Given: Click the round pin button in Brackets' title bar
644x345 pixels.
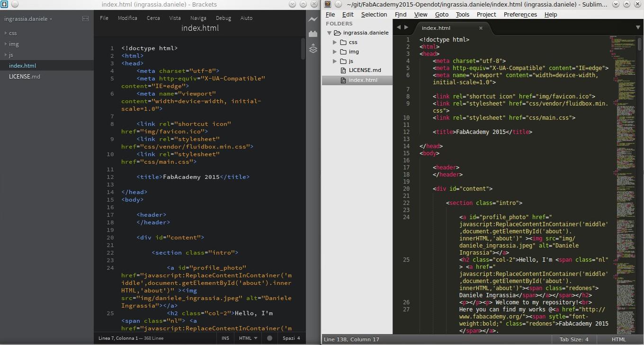Looking at the screenshot, I should coord(14,4).
